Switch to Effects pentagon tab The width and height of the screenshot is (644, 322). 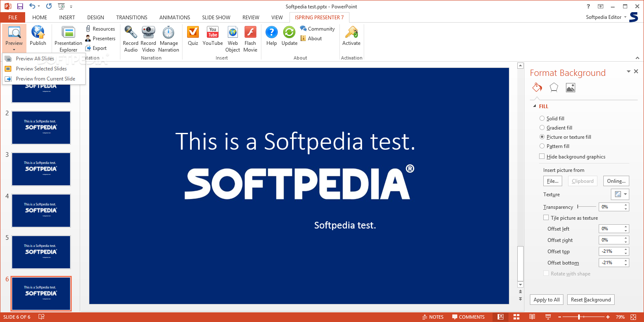(x=554, y=87)
